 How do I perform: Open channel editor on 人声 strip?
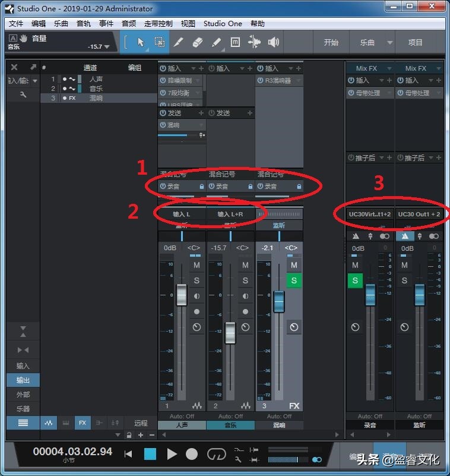tap(197, 327)
